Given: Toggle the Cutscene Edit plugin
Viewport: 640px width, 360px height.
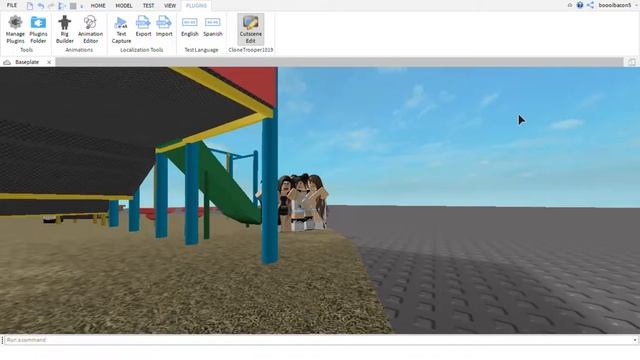Looking at the screenshot, I should point(251,29).
